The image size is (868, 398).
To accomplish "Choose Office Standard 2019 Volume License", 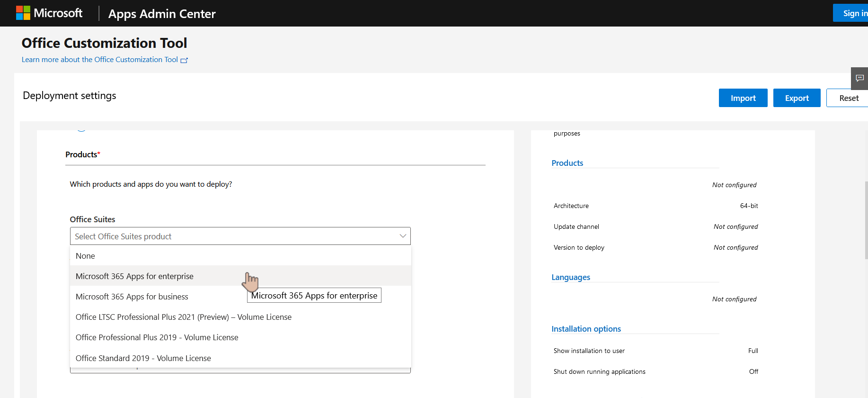I will pyautogui.click(x=240, y=358).
